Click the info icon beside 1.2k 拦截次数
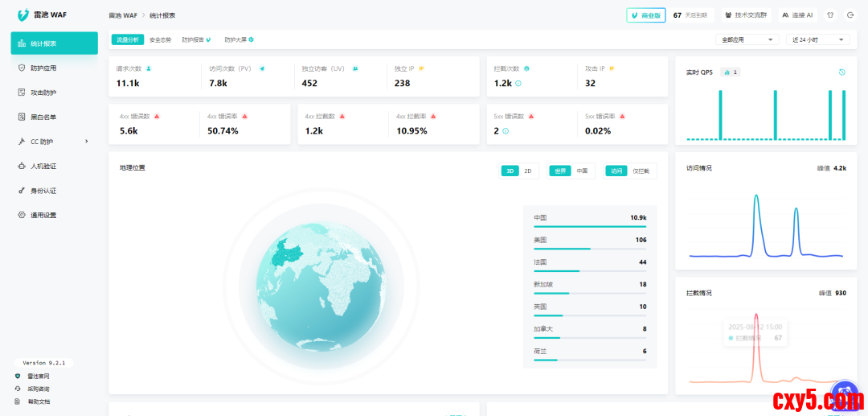 click(x=518, y=84)
